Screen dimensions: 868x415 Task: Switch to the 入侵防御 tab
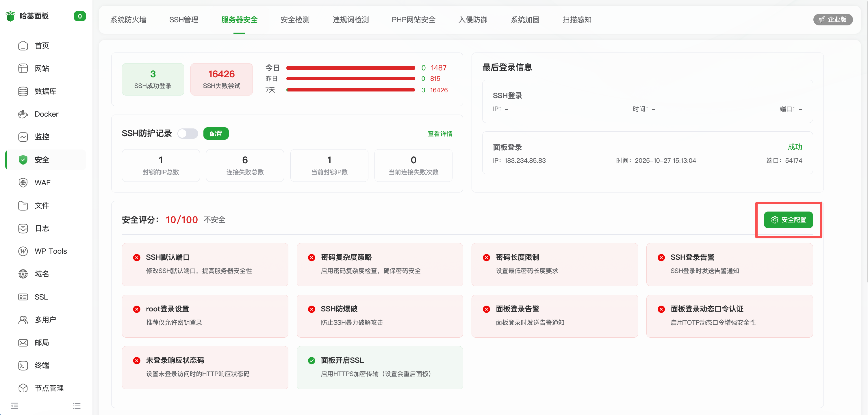coord(473,20)
